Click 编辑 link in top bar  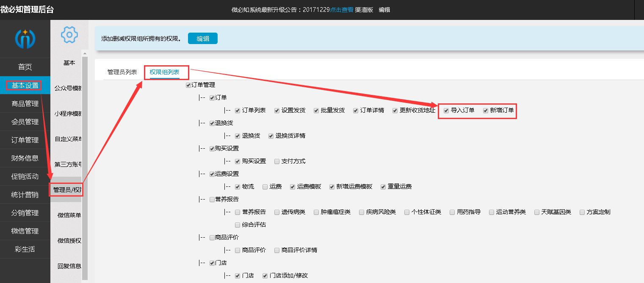384,10
